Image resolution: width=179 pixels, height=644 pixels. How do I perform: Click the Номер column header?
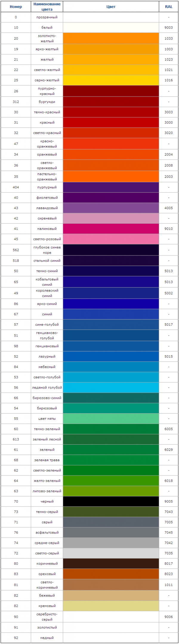(x=16, y=7)
